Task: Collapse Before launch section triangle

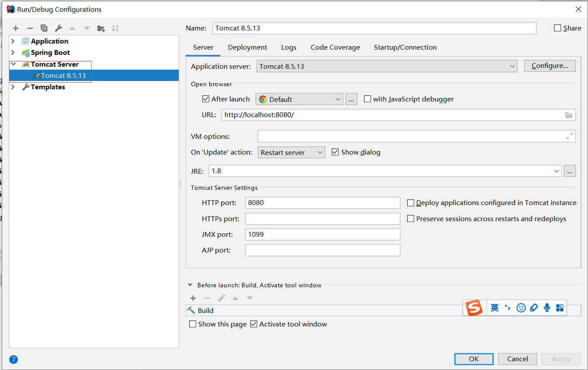Action: tap(190, 285)
